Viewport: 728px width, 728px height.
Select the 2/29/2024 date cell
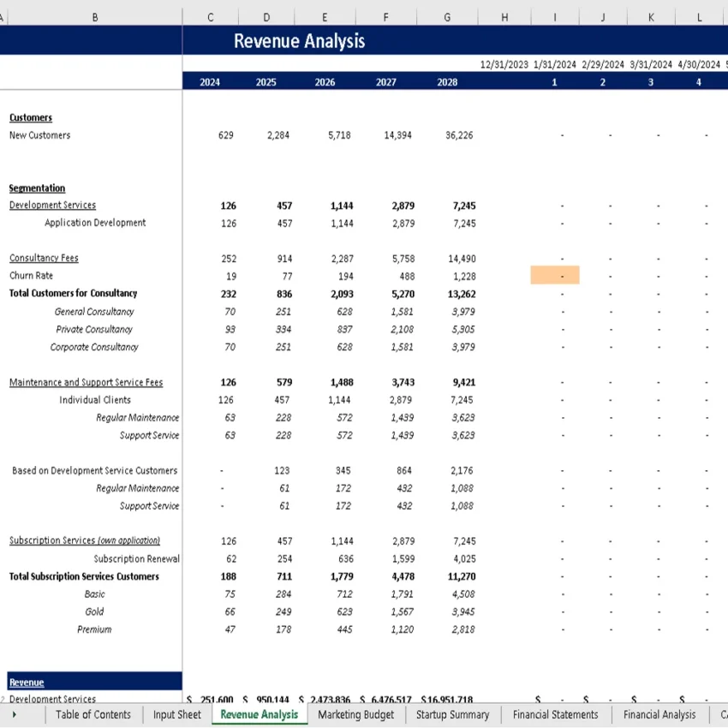pyautogui.click(x=603, y=64)
